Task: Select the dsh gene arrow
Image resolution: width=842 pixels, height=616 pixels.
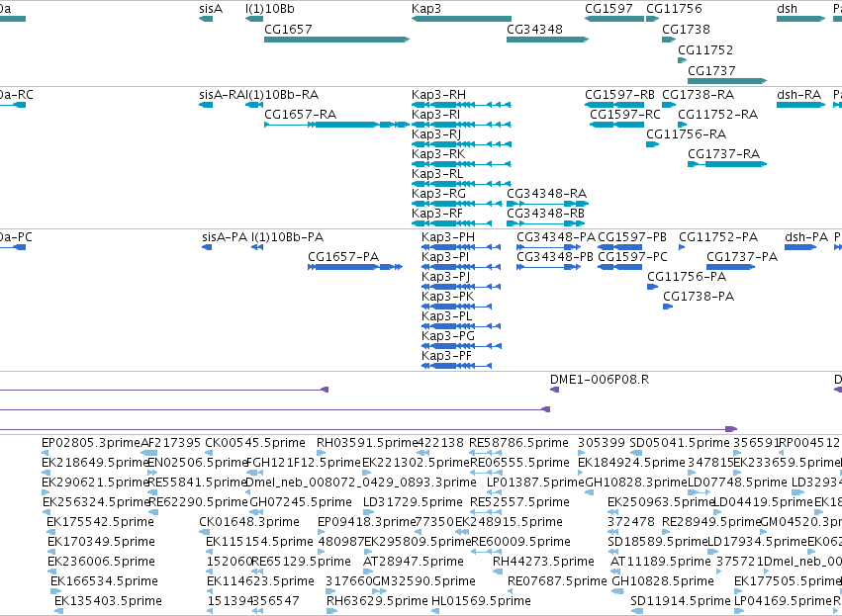Action: (x=800, y=19)
